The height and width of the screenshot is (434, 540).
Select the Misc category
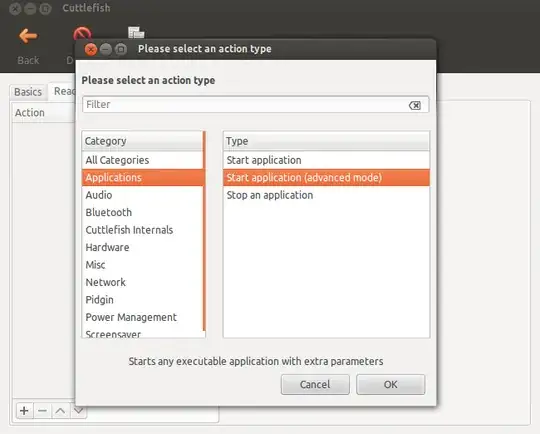(143, 265)
